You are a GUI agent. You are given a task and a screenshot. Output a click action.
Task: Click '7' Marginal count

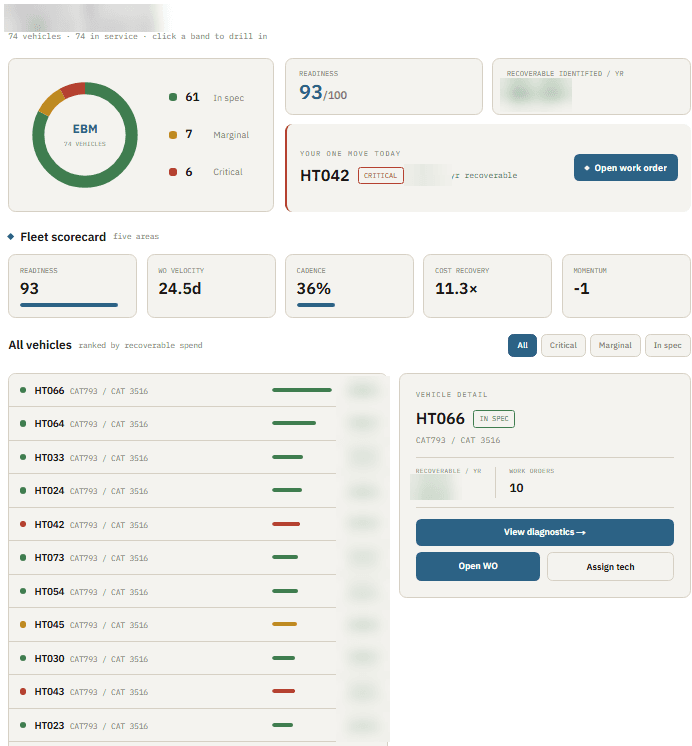[189, 135]
